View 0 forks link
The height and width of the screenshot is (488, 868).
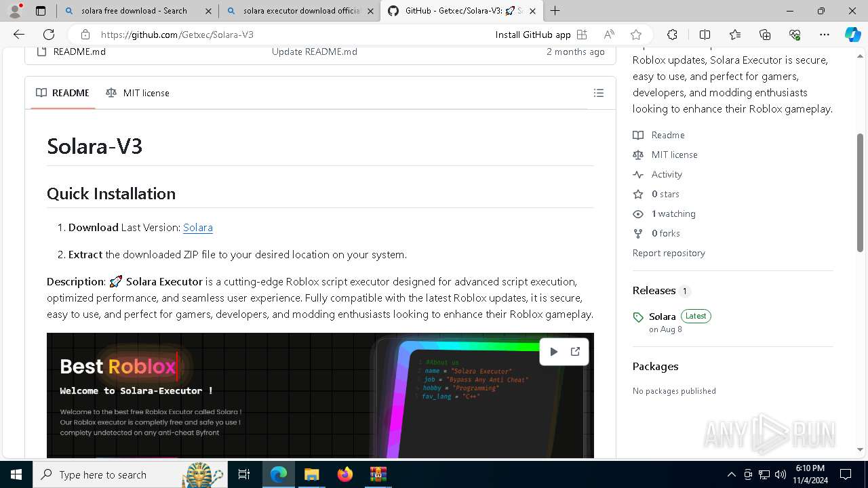[x=656, y=233]
